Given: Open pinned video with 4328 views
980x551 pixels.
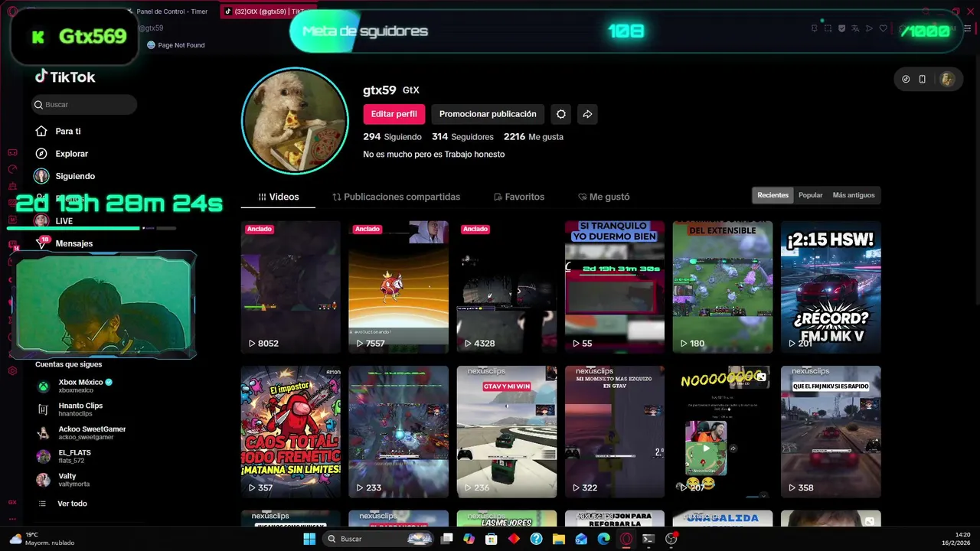Looking at the screenshot, I should point(506,287).
